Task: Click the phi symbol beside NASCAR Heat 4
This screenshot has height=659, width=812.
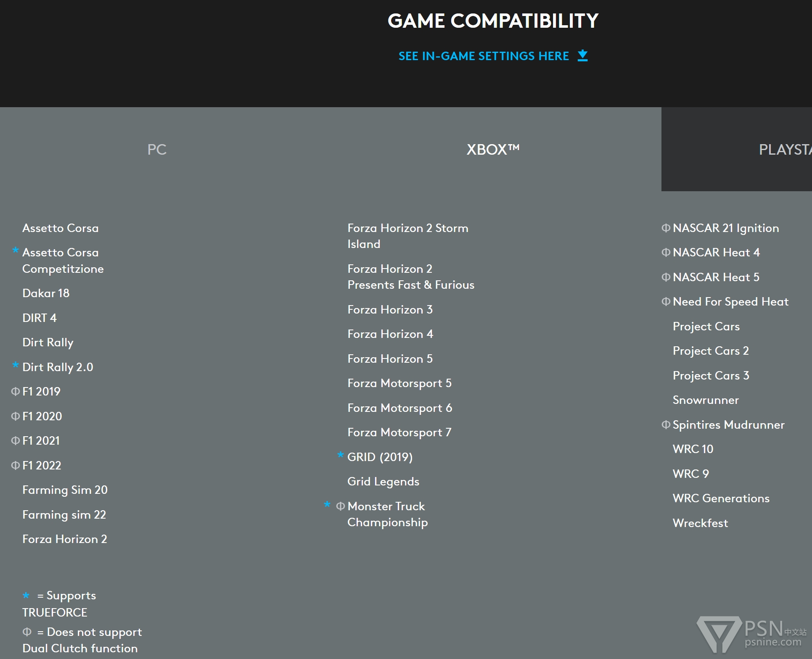Action: (666, 252)
